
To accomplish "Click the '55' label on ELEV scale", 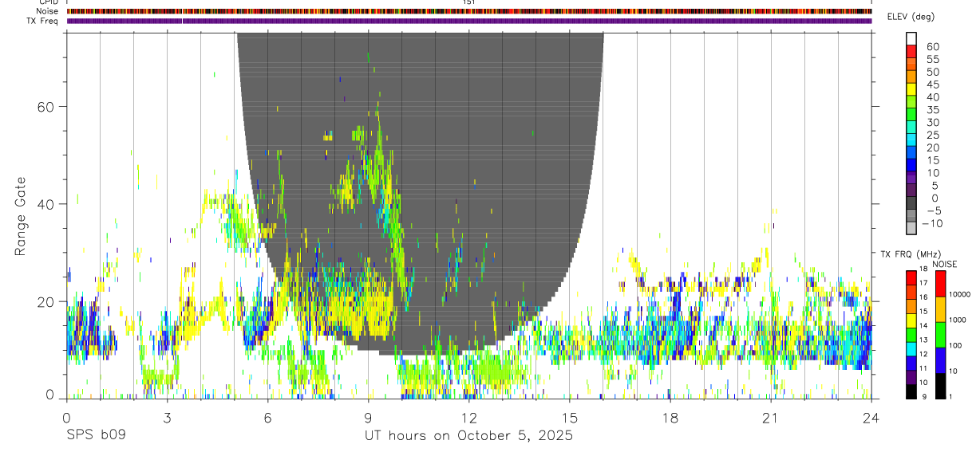I will click(932, 60).
